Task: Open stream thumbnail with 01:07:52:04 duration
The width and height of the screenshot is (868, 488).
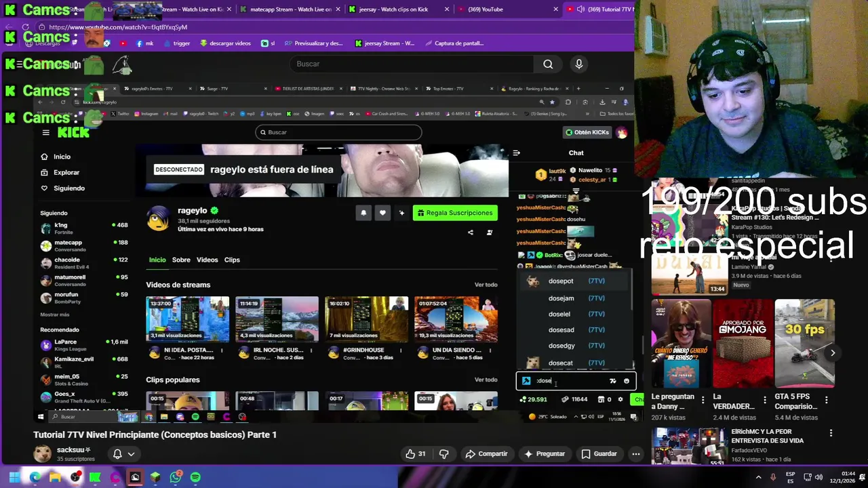Action: click(456, 319)
